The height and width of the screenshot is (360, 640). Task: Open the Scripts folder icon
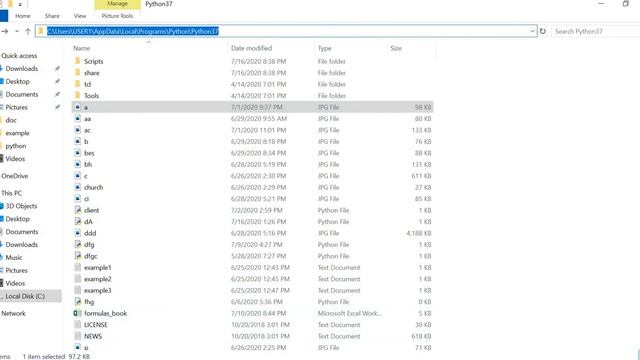[78, 61]
